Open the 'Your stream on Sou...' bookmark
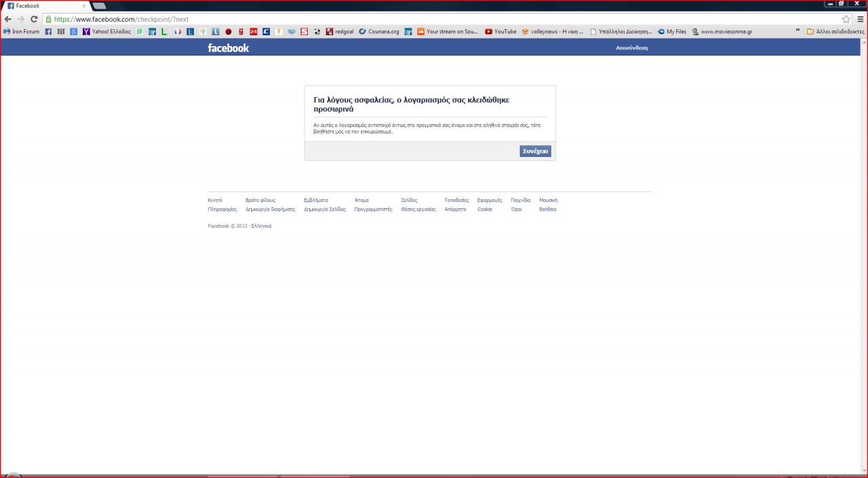 point(448,31)
